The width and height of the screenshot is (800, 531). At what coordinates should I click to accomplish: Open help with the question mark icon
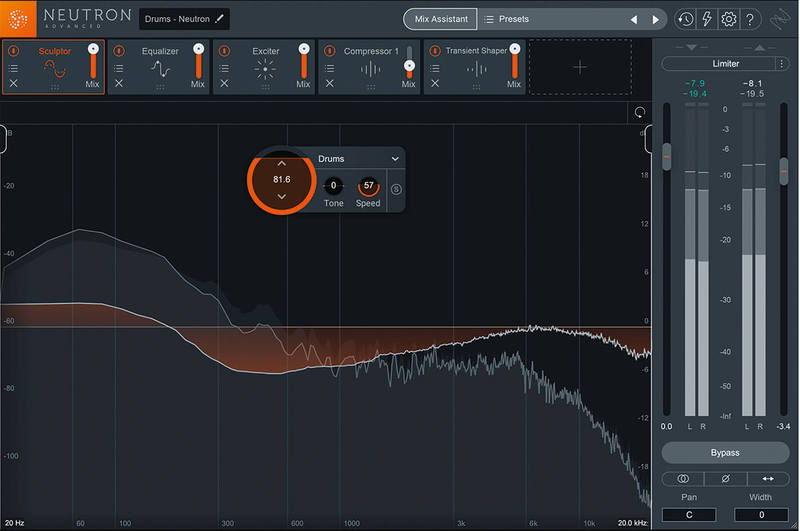749,19
